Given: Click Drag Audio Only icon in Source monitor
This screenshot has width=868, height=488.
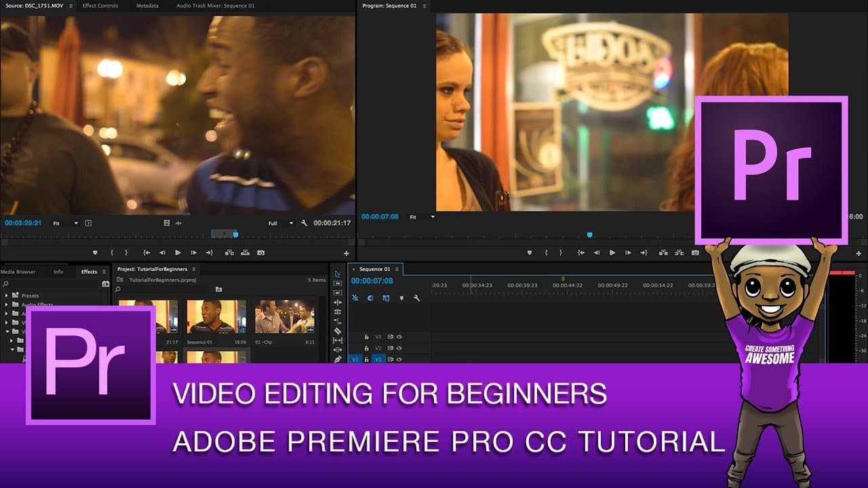Looking at the screenshot, I should 178,223.
